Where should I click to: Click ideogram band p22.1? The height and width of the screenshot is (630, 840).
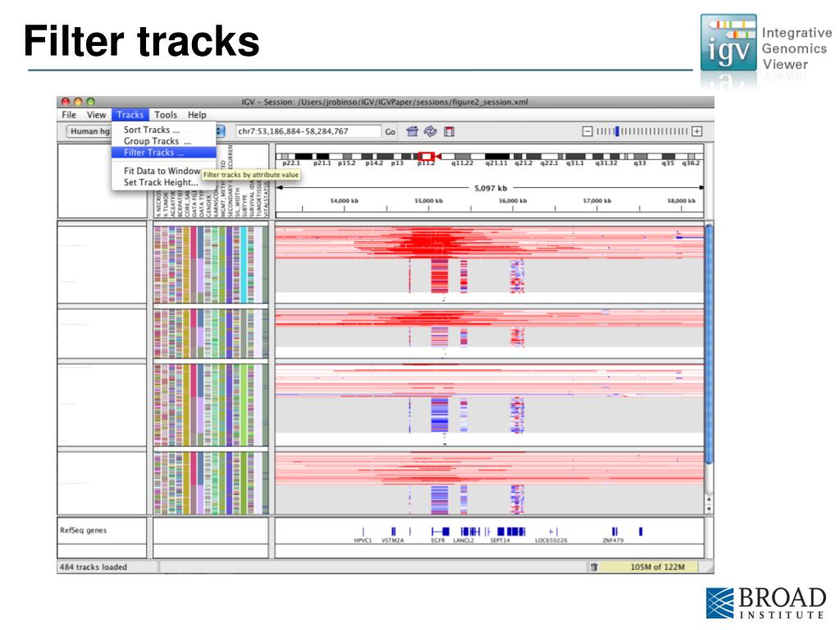291,163
